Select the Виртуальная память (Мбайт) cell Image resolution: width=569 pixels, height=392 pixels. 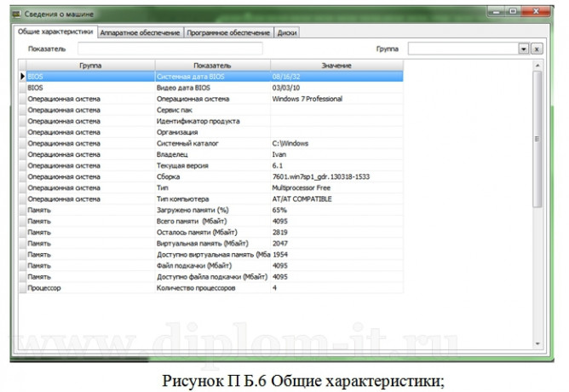pos(213,243)
